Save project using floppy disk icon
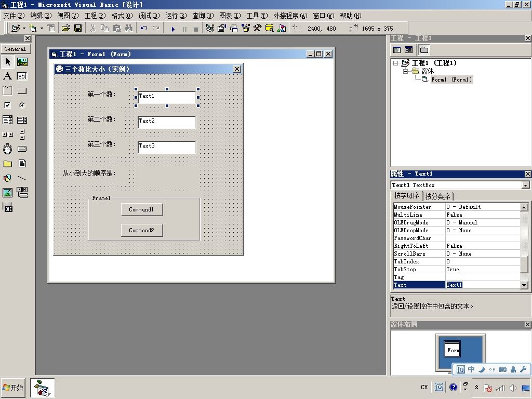Viewport: 532px width, 399px height. coord(78,28)
